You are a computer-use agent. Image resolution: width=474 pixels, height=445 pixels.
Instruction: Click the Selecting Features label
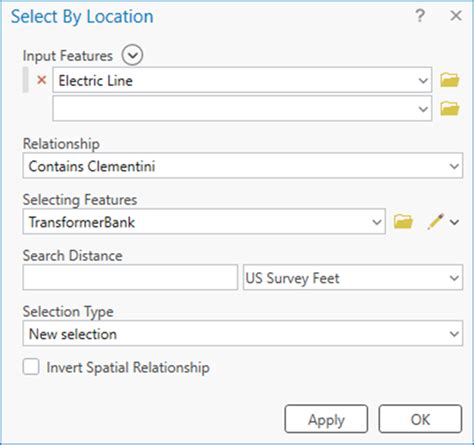point(80,200)
